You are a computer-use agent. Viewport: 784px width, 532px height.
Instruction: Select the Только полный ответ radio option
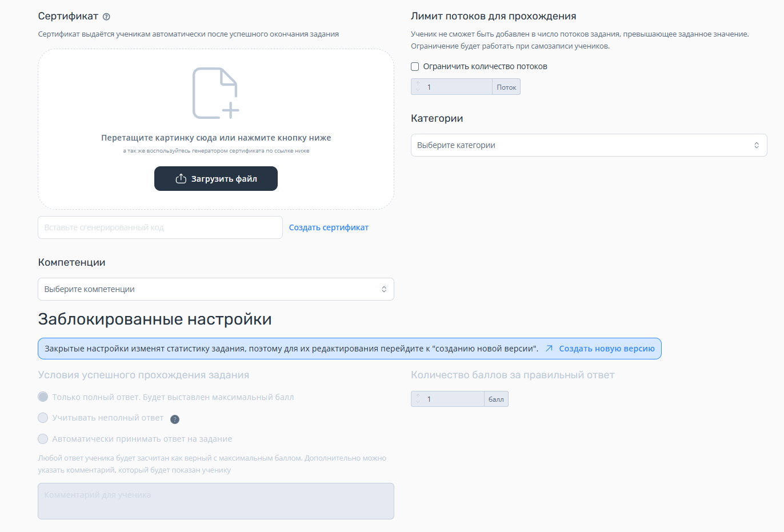point(43,397)
